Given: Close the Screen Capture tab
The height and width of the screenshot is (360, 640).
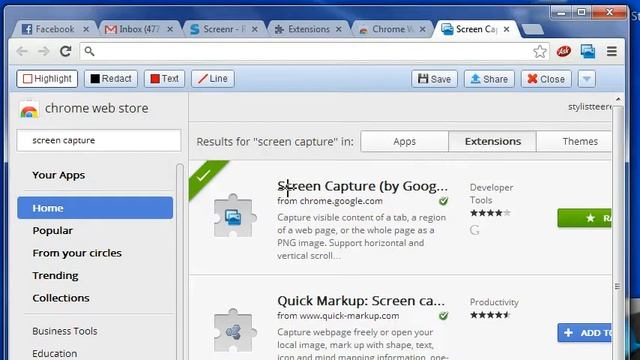Looking at the screenshot, I should [506, 29].
